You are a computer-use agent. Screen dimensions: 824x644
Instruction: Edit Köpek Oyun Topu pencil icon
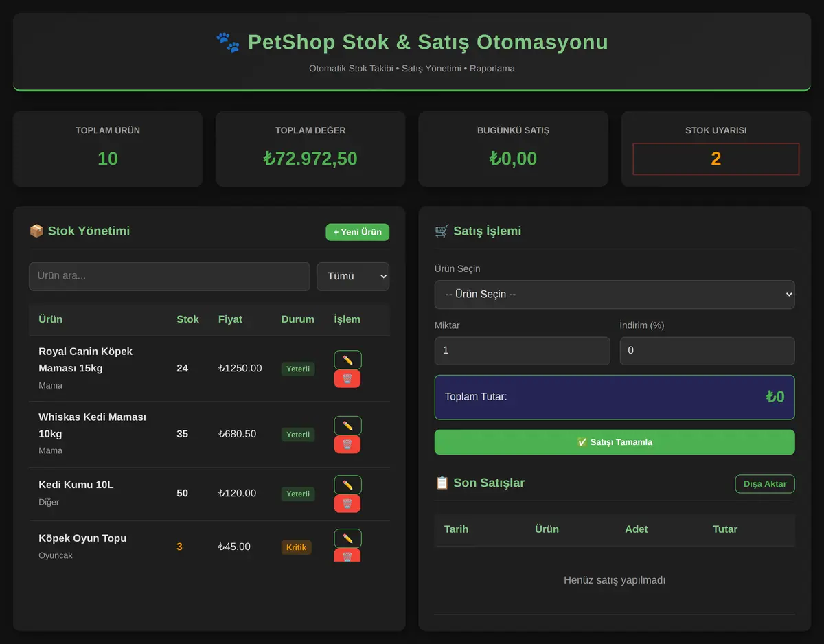347,538
